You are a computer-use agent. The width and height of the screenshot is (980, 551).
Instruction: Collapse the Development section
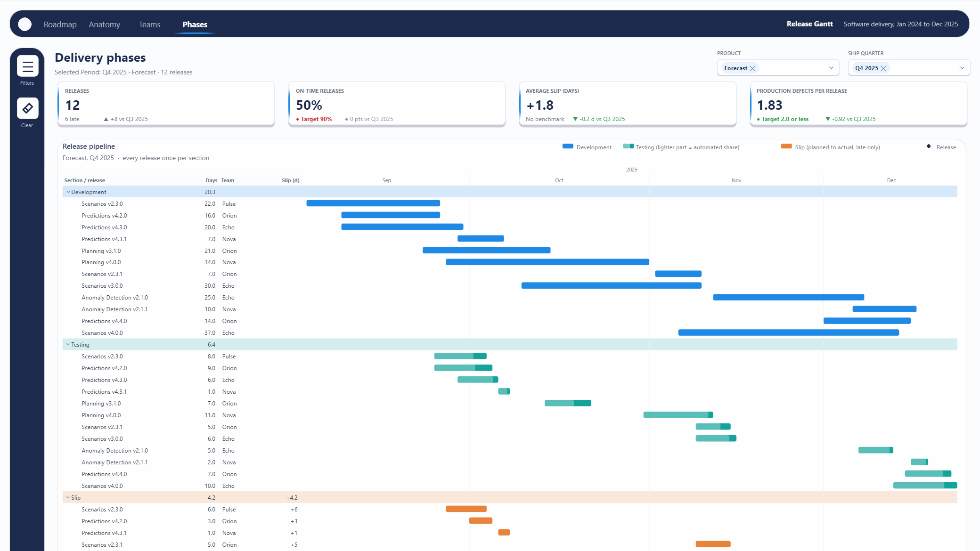tap(68, 192)
